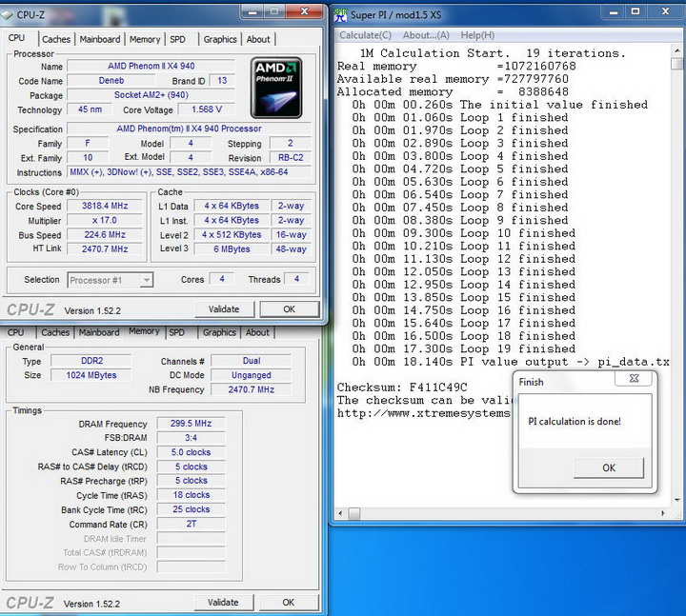The width and height of the screenshot is (686, 616).
Task: Click the Level 2 value 4 x 512 KBytes
Action: coord(232,235)
